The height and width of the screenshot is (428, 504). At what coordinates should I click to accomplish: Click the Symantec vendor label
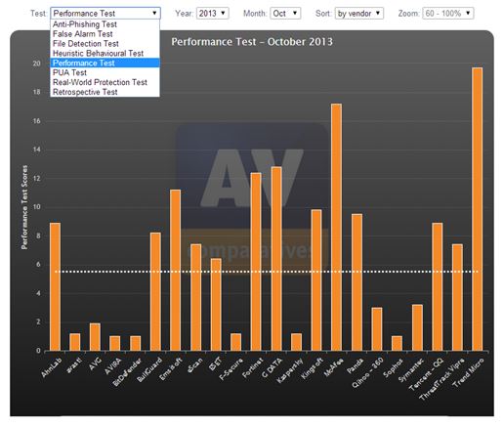(x=410, y=370)
